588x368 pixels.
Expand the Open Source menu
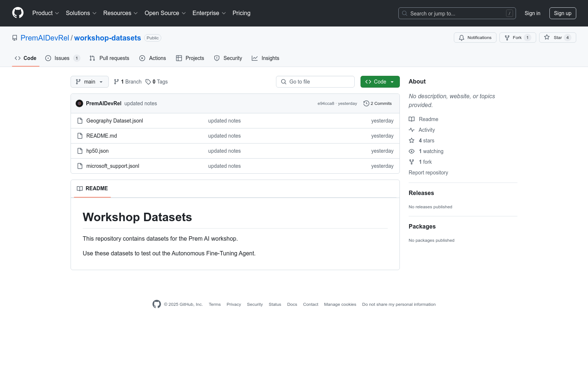pos(165,13)
